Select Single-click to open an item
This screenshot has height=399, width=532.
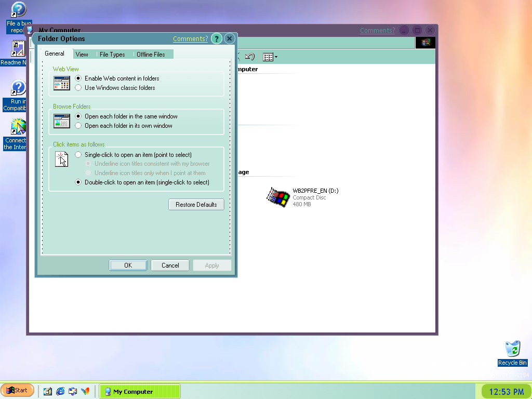pyautogui.click(x=78, y=155)
